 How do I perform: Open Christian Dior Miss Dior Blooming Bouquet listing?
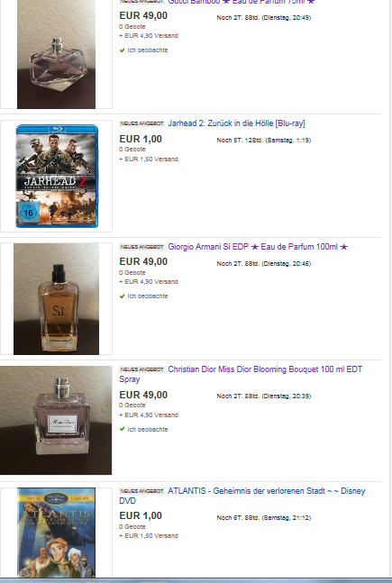tap(241, 375)
